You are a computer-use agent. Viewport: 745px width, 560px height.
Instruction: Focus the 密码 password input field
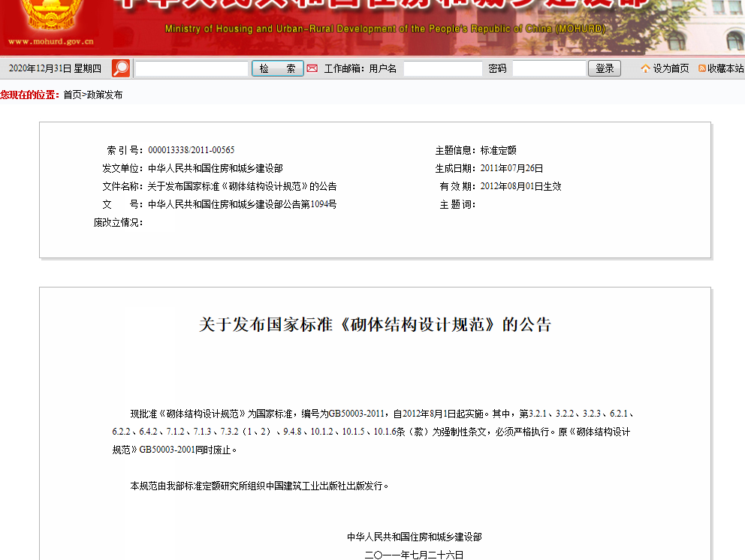[x=549, y=68]
